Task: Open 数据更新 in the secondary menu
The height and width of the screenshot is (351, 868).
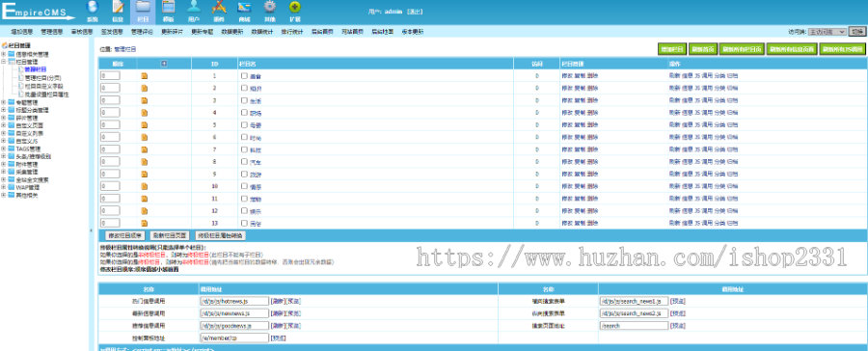Action: point(231,32)
